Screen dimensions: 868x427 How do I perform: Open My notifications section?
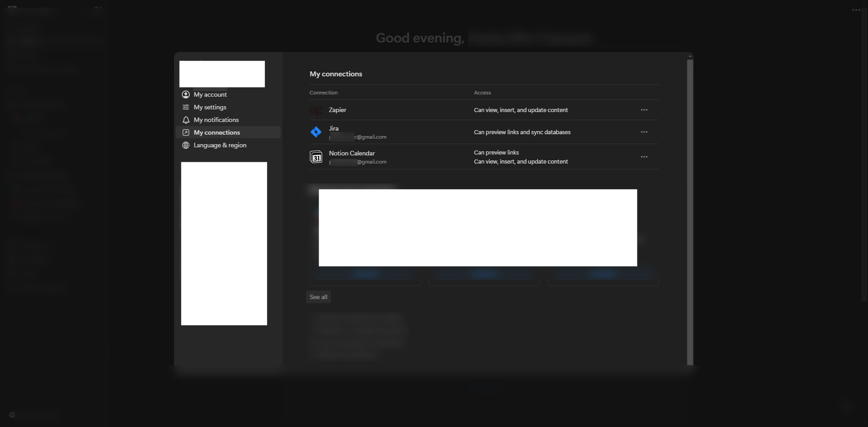(228, 120)
